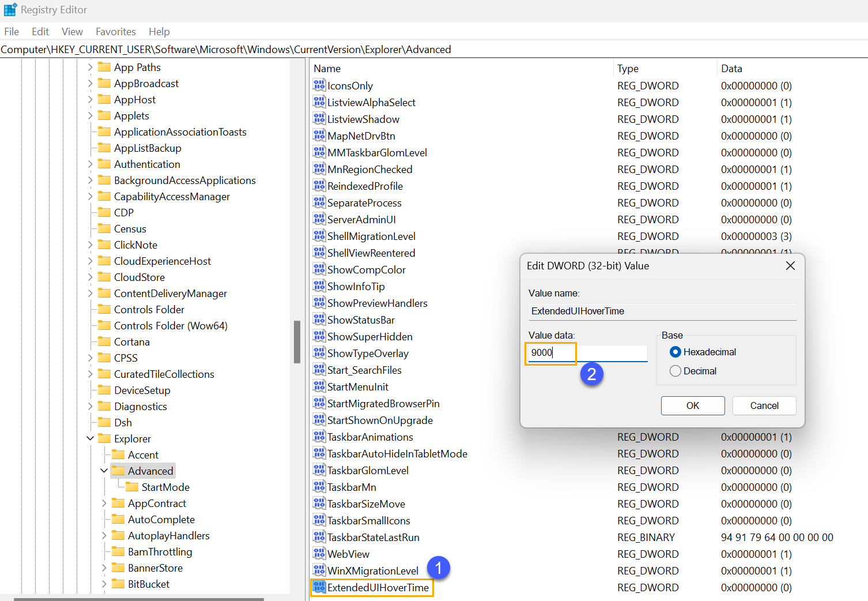The image size is (868, 601).
Task: Click the BitBucket folder icon
Action: click(x=118, y=584)
